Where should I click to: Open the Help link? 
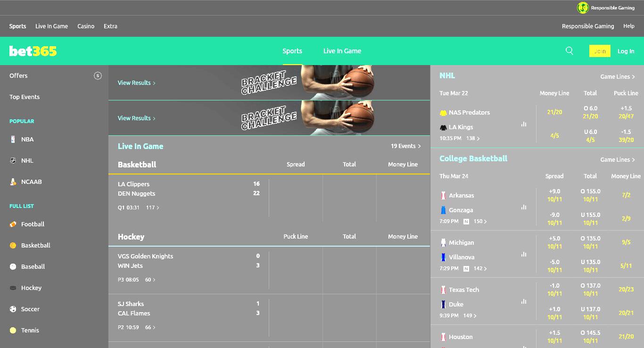(629, 26)
